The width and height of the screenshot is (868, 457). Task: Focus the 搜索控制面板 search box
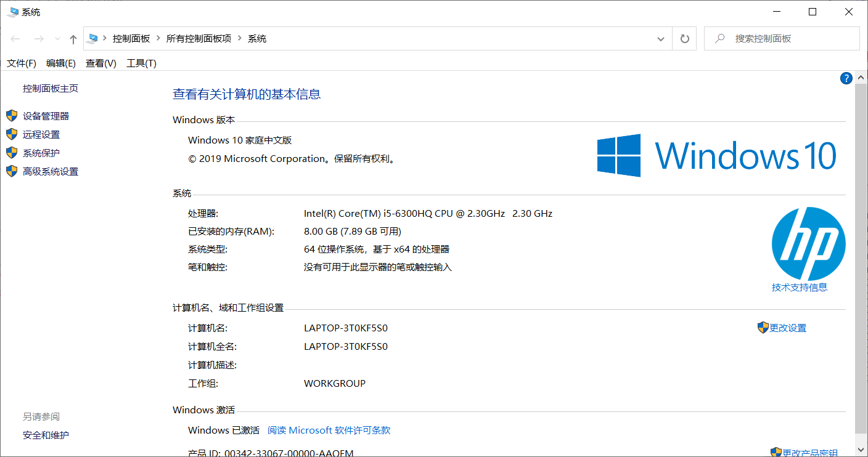pos(782,38)
